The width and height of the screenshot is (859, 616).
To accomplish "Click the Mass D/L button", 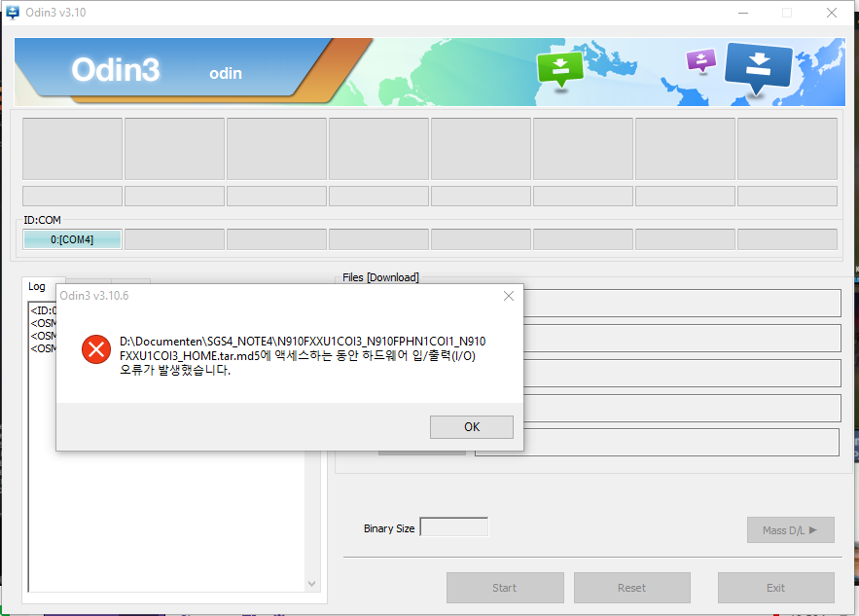I will 790,529.
